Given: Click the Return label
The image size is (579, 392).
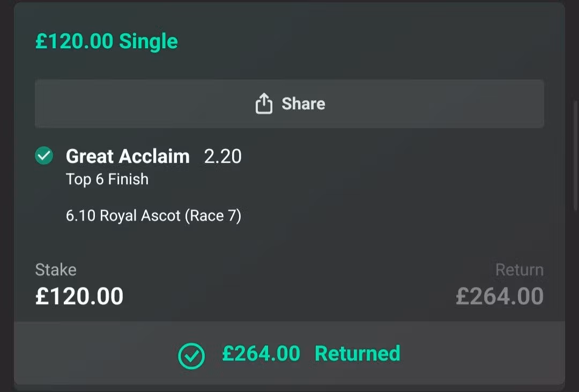Looking at the screenshot, I should pyautogui.click(x=519, y=269).
